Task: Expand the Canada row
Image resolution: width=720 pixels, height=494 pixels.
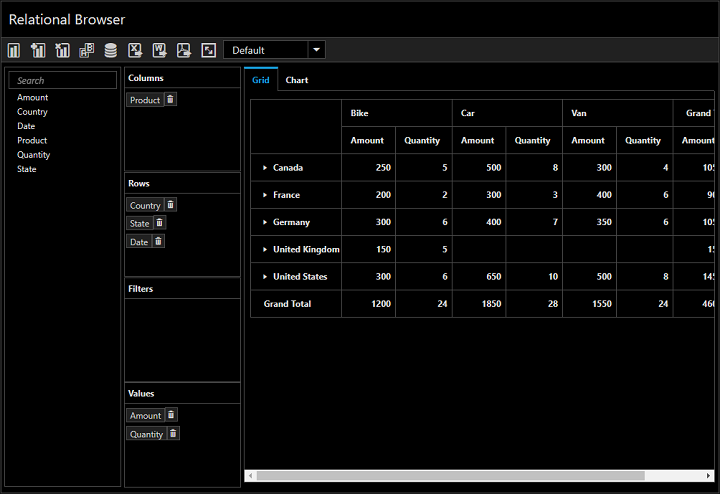Action: [x=265, y=168]
